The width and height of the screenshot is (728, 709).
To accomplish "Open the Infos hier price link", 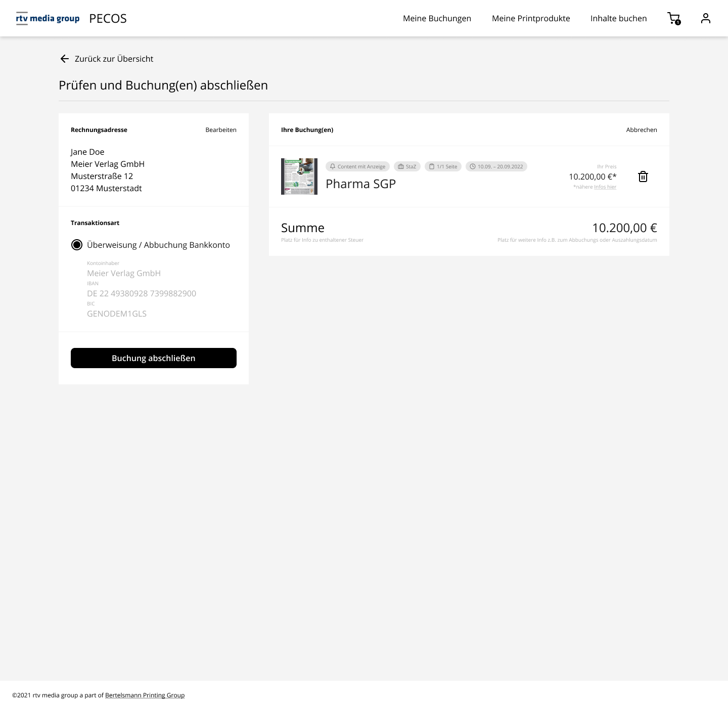I will pos(605,187).
